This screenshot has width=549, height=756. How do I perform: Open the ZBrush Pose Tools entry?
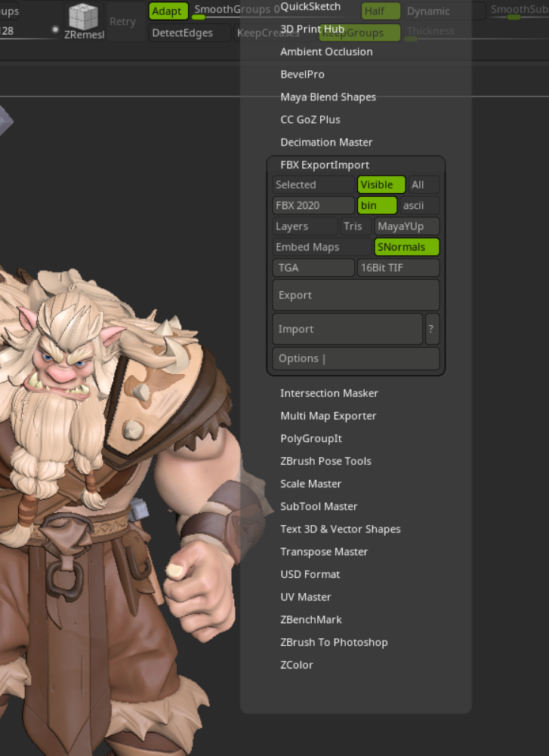pyautogui.click(x=325, y=462)
